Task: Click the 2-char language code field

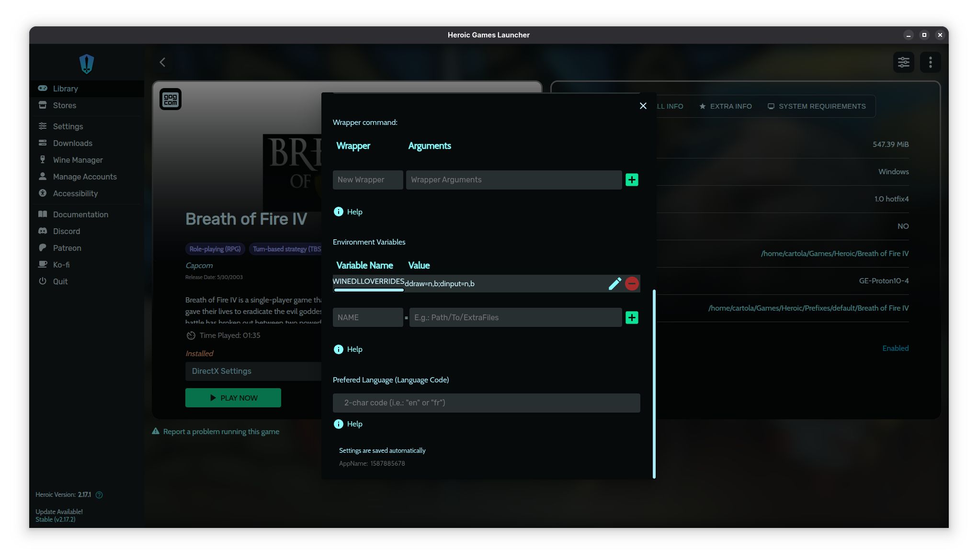Action: point(486,403)
